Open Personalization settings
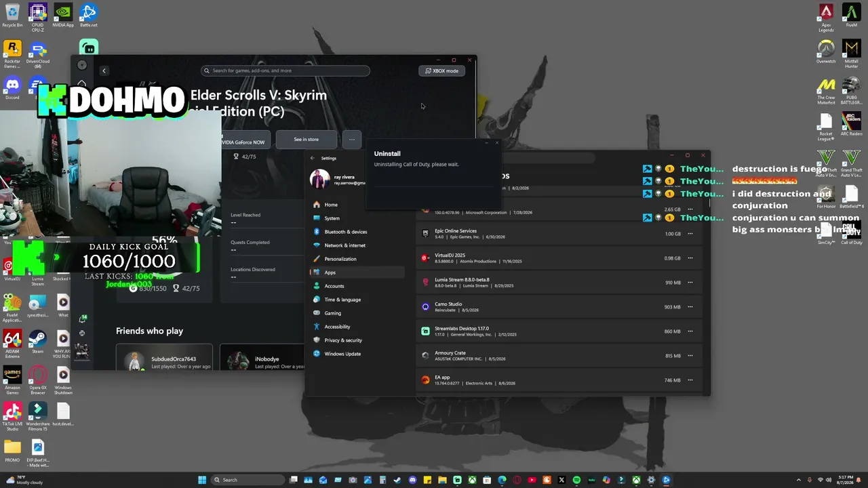This screenshot has width=868, height=488. pyautogui.click(x=357, y=259)
